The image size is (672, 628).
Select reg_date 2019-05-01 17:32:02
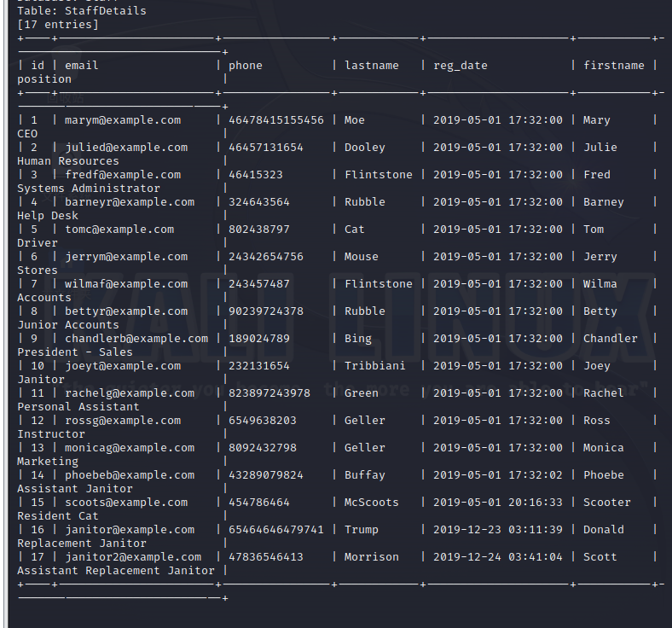click(x=497, y=475)
